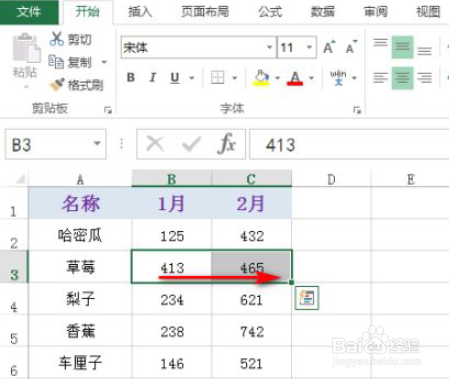
Task: Open the copy options dropdown arrow
Action: (x=104, y=62)
